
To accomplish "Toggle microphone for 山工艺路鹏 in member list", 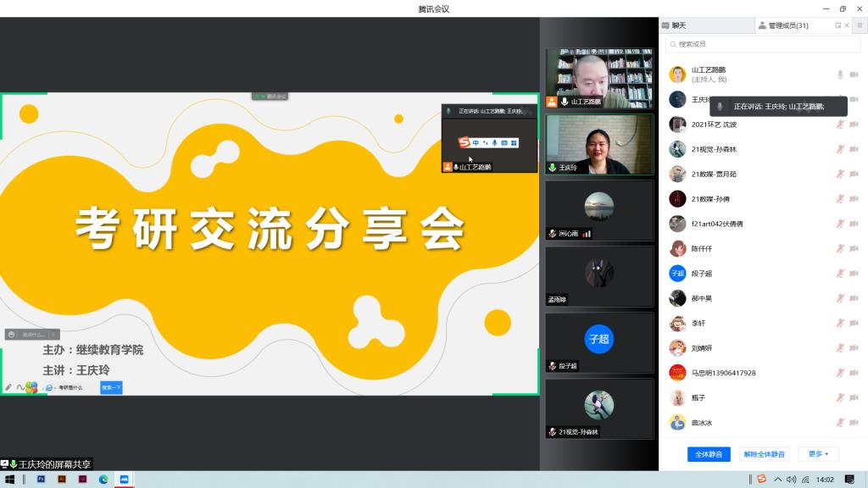I will [x=840, y=75].
